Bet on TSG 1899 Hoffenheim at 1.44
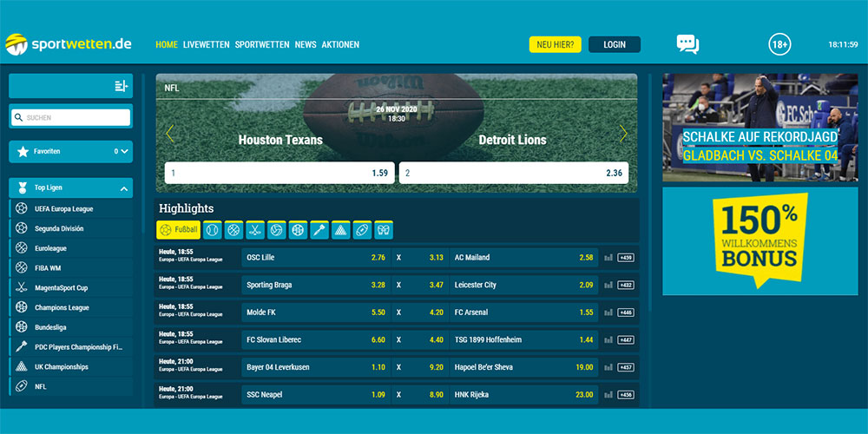Viewport: 868px width, 434px height. click(x=523, y=340)
